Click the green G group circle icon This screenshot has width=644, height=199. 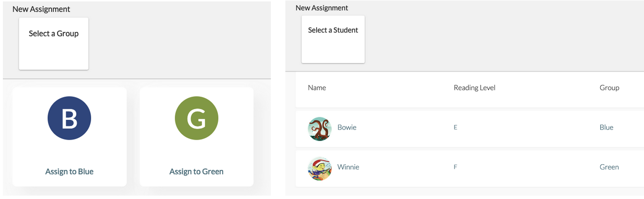pos(196,118)
